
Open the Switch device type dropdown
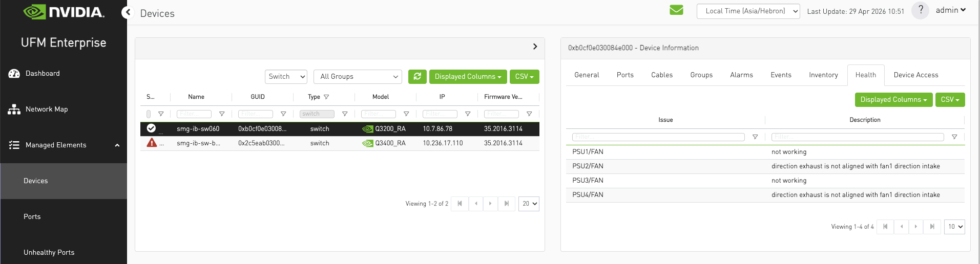286,77
